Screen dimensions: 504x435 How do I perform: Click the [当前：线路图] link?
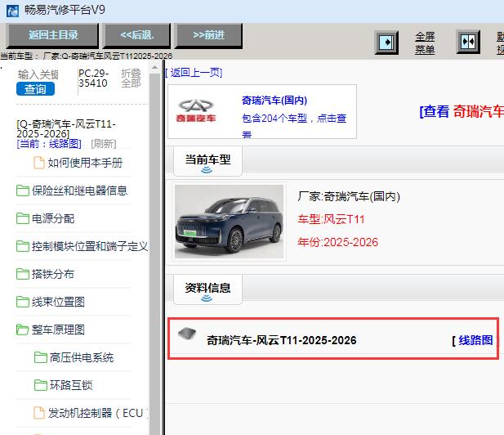tap(49, 143)
